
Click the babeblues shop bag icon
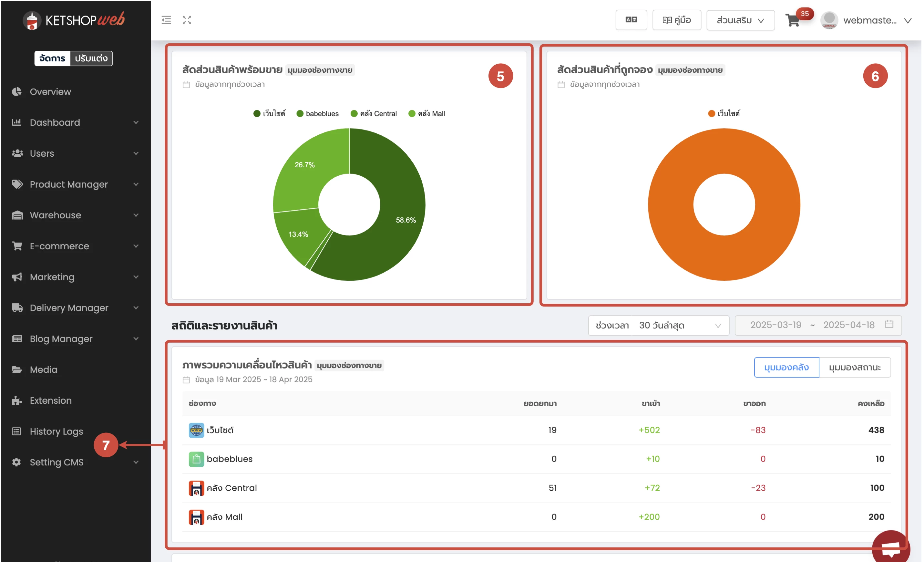pyautogui.click(x=196, y=459)
